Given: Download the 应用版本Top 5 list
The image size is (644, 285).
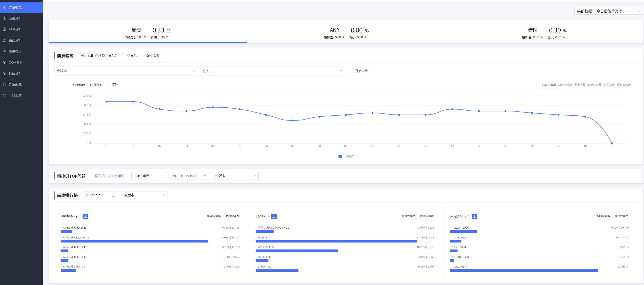Looking at the screenshot, I should tap(474, 216).
